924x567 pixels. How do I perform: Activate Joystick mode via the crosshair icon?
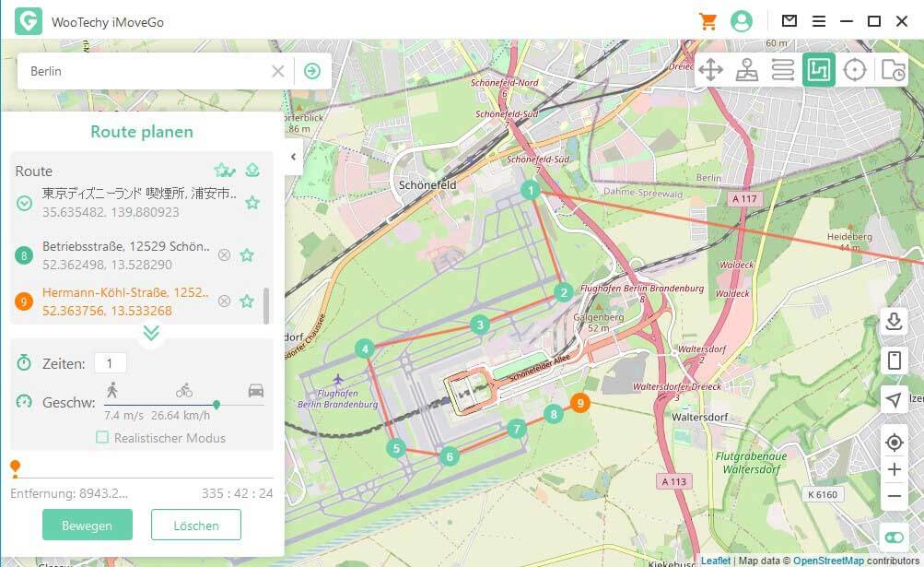coord(855,68)
